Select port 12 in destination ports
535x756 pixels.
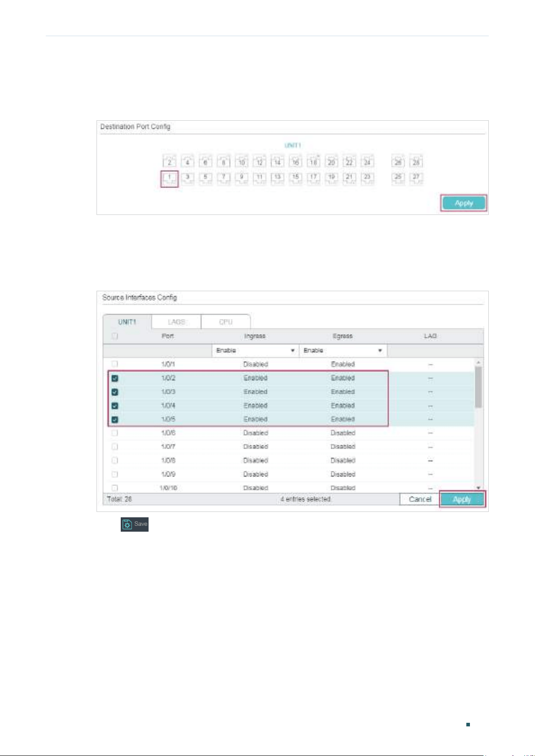(259, 162)
